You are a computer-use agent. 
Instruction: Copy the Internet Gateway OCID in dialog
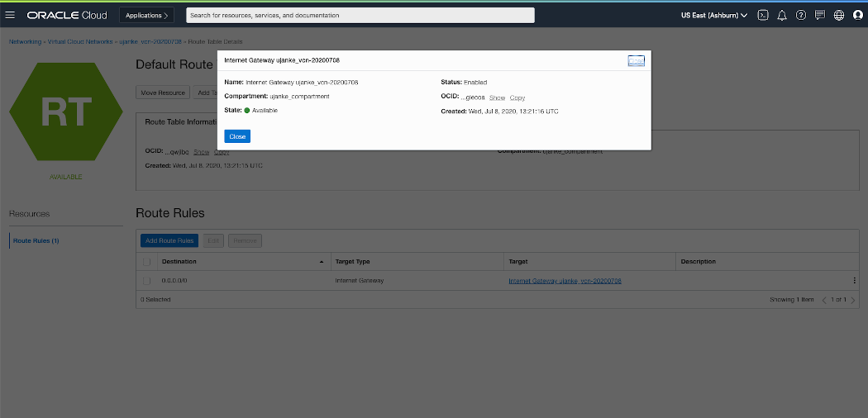[517, 97]
